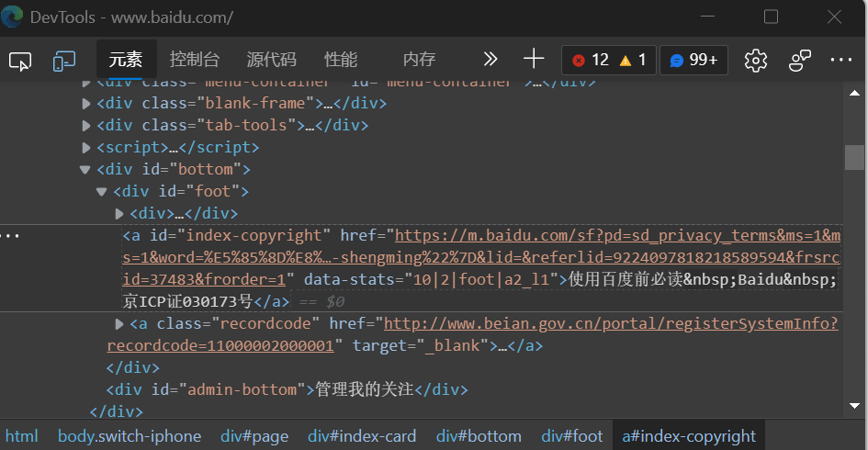The width and height of the screenshot is (868, 450).
Task: Select div#foot in the breadcrumb
Action: tap(572, 436)
